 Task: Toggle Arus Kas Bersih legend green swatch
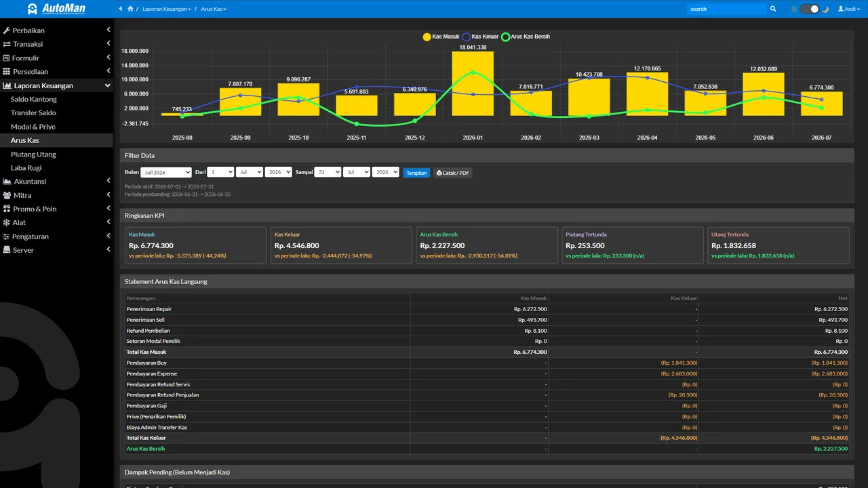[505, 37]
